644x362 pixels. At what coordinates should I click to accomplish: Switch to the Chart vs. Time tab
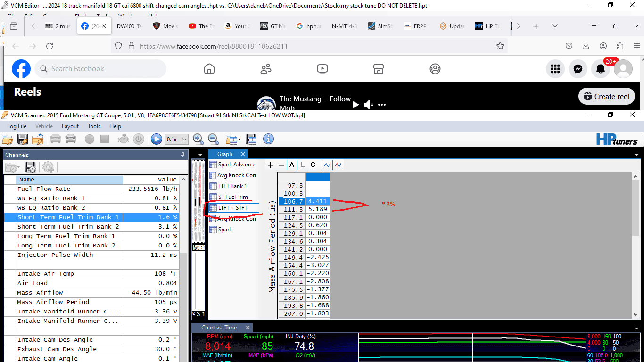coord(219,328)
